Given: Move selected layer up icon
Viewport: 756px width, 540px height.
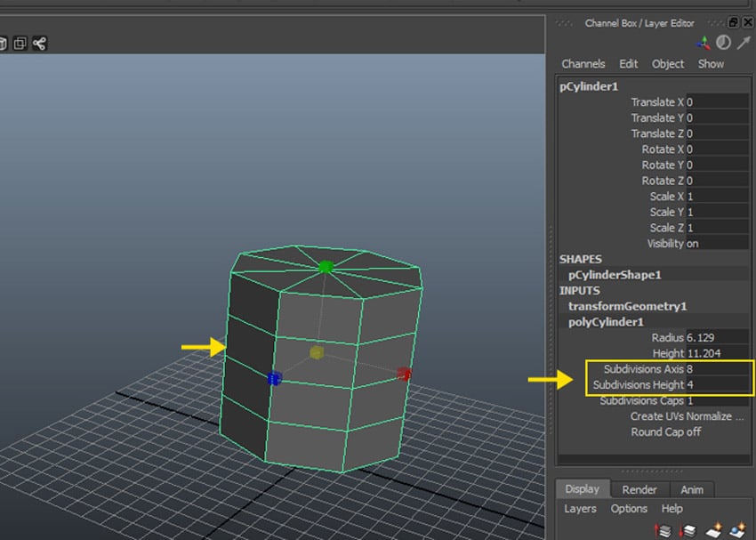Looking at the screenshot, I should 663,531.
